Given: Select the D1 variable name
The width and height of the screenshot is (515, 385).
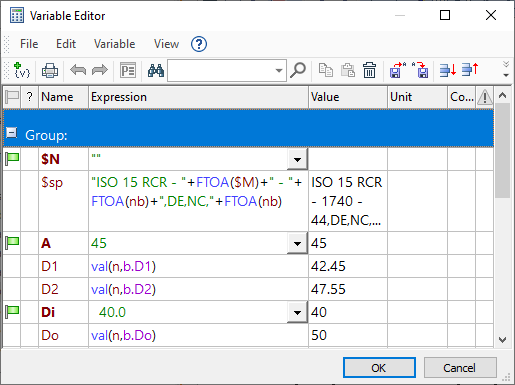Looking at the screenshot, I should tap(49, 266).
